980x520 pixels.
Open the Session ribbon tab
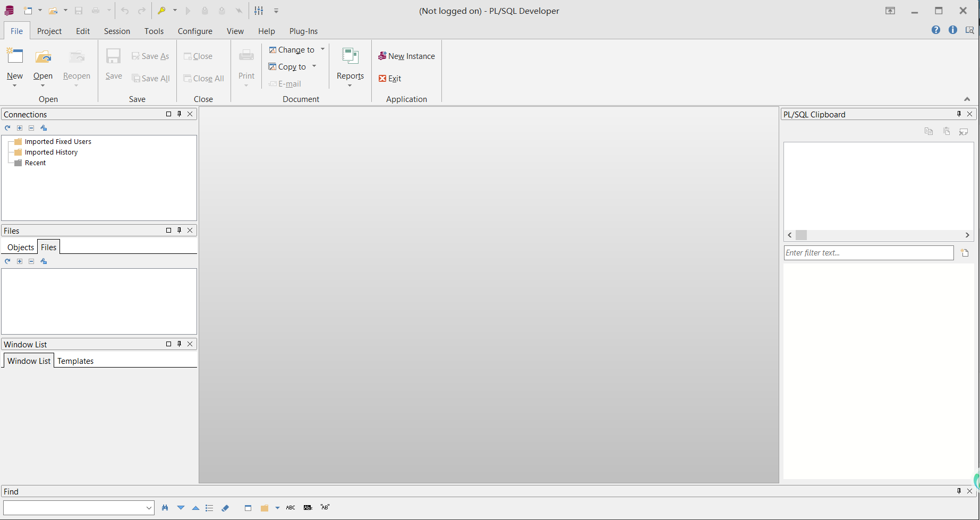[x=117, y=31]
